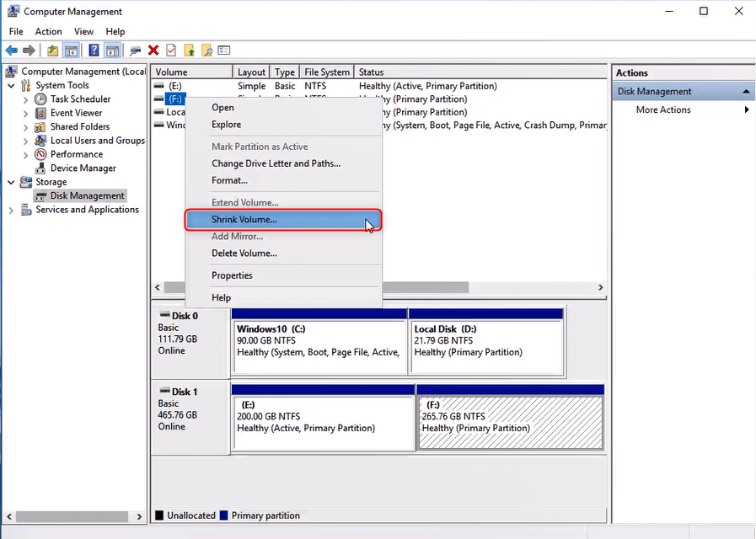
Task: Toggle the Show/Hide Action Pane toolbar icon
Action: pos(112,50)
